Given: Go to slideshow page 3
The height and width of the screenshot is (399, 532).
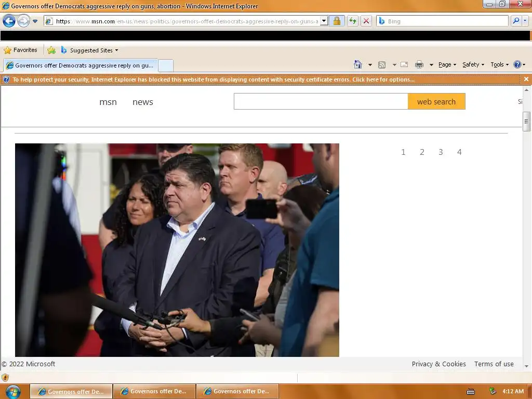Looking at the screenshot, I should (x=441, y=152).
